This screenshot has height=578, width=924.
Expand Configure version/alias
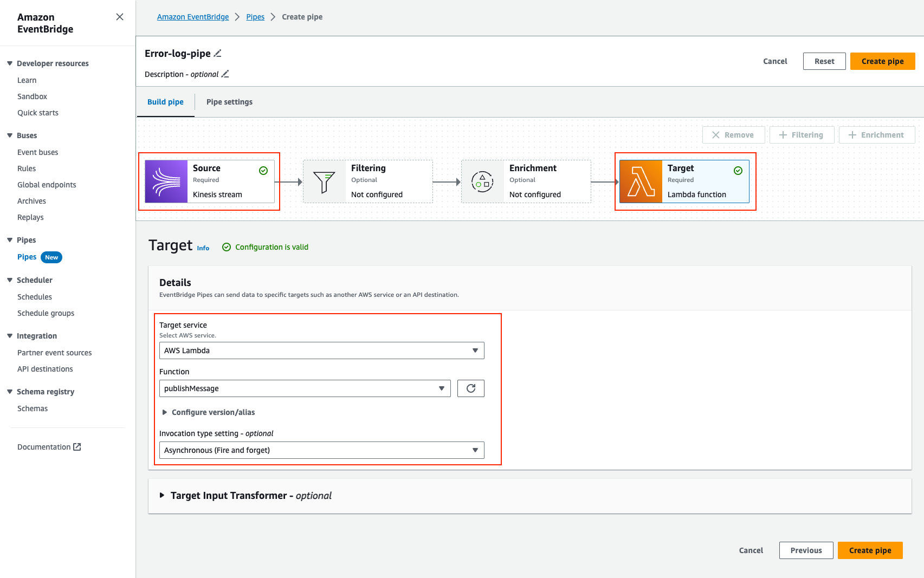pos(208,412)
